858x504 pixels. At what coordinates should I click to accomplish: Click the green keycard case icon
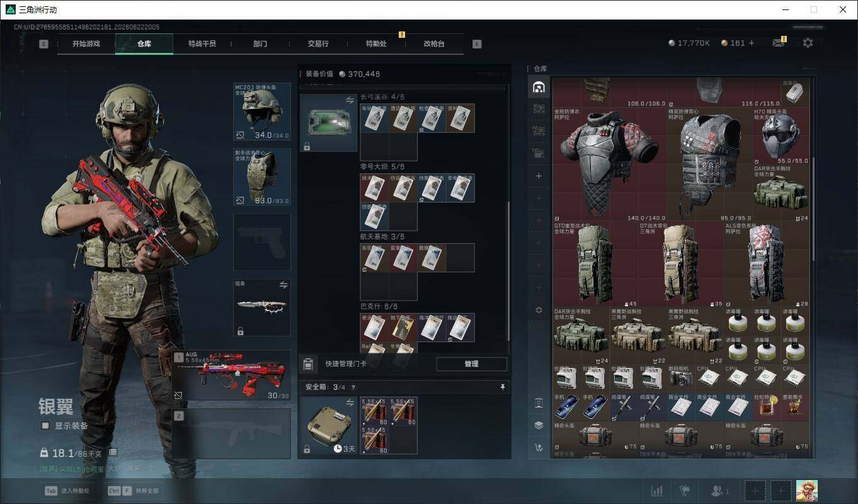click(x=328, y=123)
